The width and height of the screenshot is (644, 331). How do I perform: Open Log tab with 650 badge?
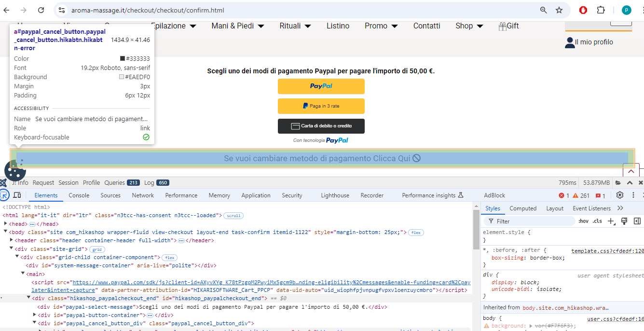pyautogui.click(x=156, y=182)
